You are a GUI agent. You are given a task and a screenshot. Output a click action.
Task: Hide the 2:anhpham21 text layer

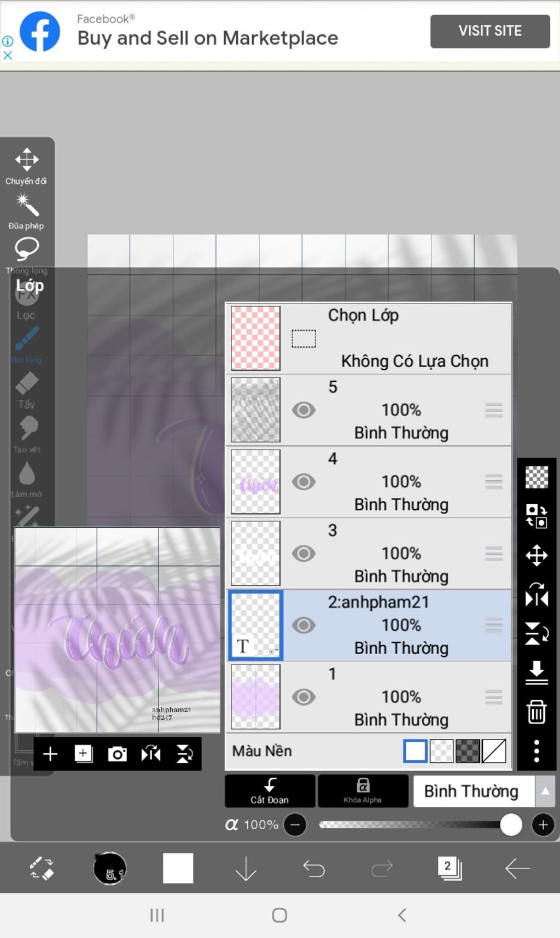tap(304, 625)
